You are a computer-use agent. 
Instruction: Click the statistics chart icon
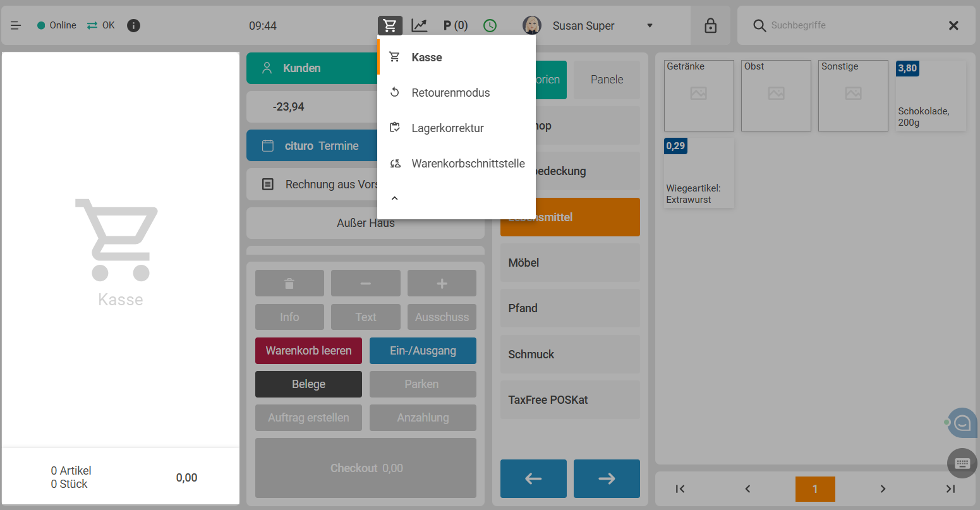(x=420, y=25)
